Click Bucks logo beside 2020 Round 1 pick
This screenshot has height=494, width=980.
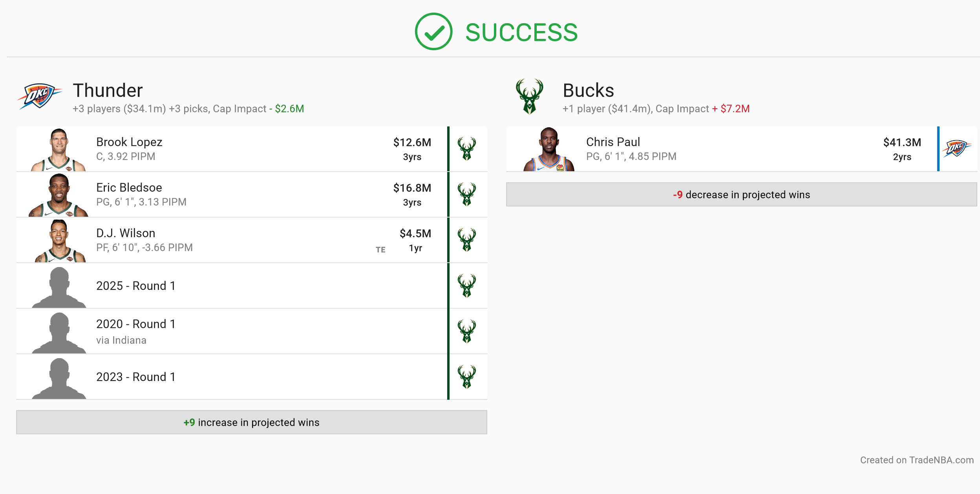coord(467,331)
